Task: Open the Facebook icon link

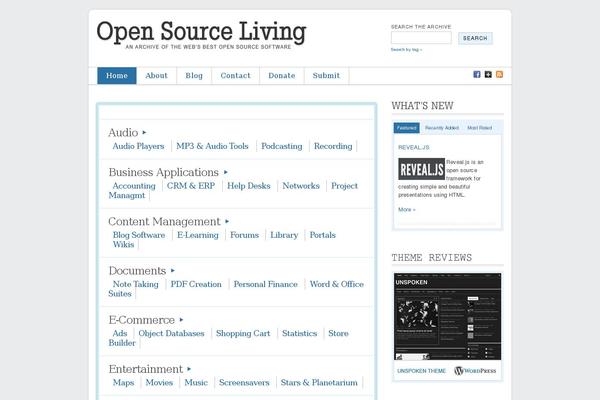Action: click(x=476, y=74)
